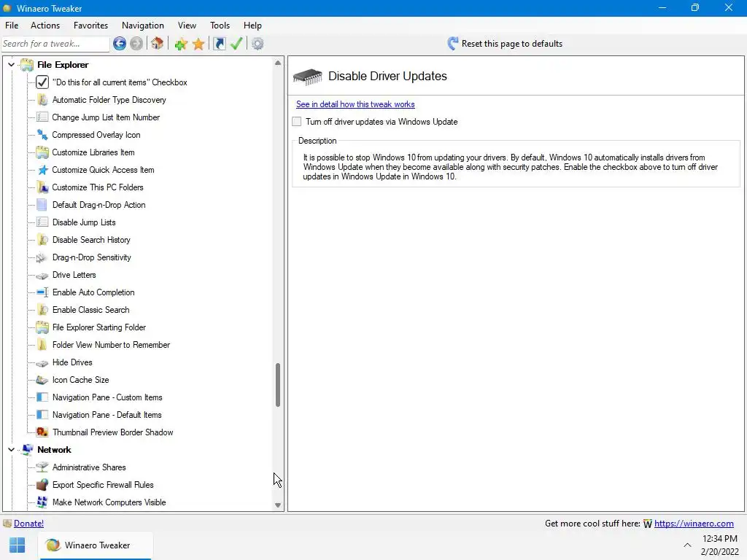The width and height of the screenshot is (747, 560).
Task: Click Winaero Tweaker taskbar button
Action: pos(96,545)
